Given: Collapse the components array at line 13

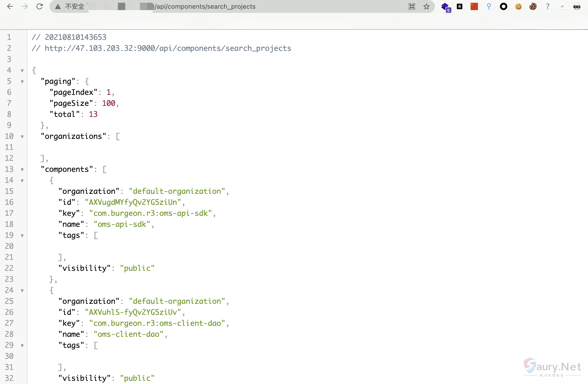Looking at the screenshot, I should [22, 170].
